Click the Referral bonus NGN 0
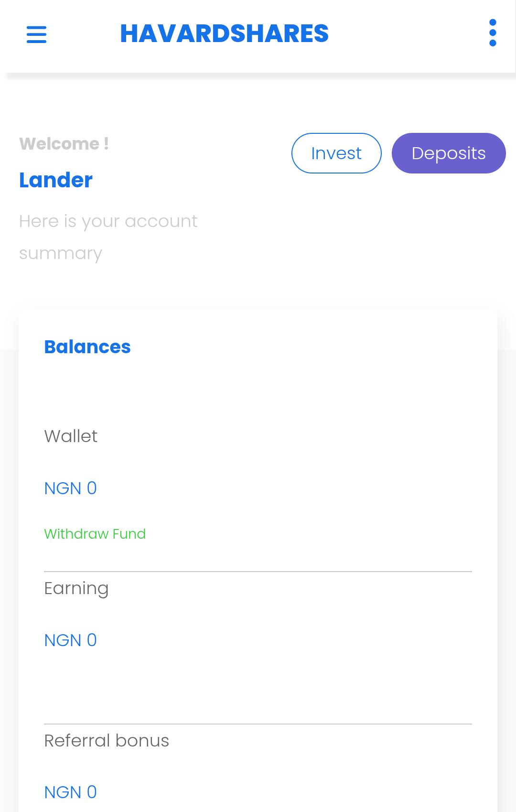 tap(70, 791)
